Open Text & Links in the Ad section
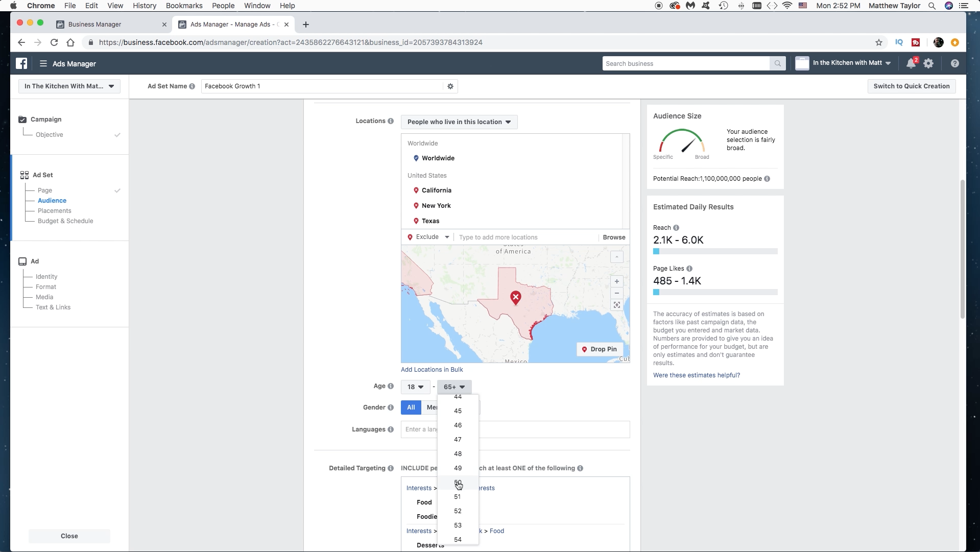Viewport: 980px width, 552px height. click(x=53, y=307)
